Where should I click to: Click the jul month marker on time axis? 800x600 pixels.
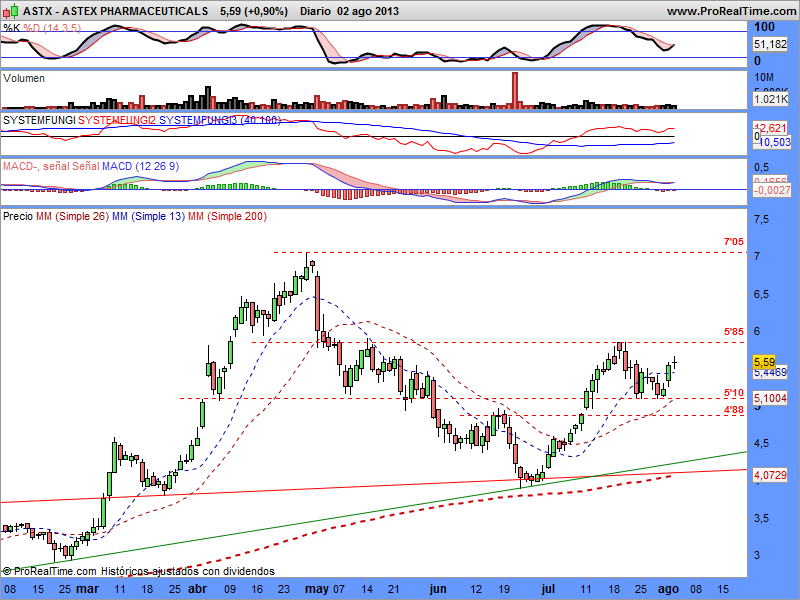click(547, 589)
